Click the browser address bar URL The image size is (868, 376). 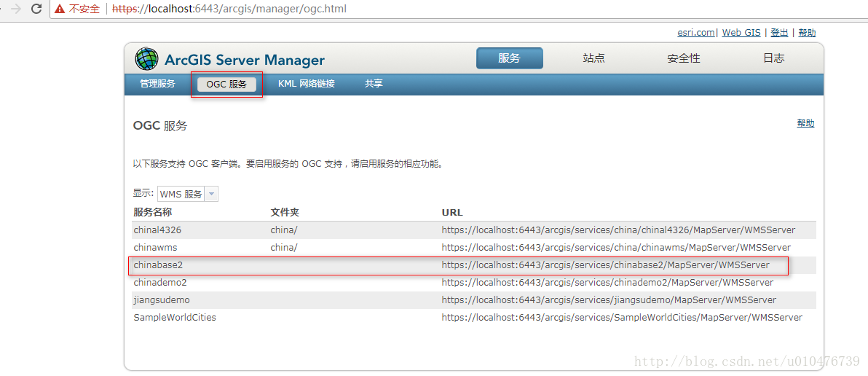[x=229, y=9]
